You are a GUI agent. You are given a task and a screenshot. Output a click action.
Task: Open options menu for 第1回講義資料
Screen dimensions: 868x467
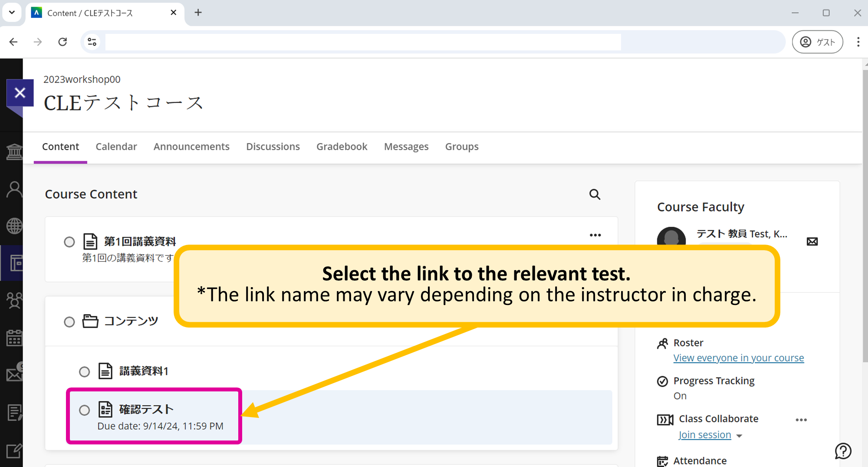(x=595, y=235)
